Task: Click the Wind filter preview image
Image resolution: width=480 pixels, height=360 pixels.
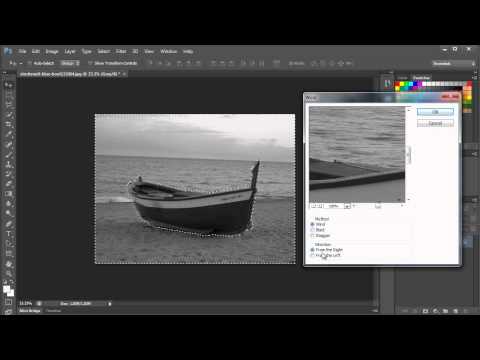Action: coord(357,154)
